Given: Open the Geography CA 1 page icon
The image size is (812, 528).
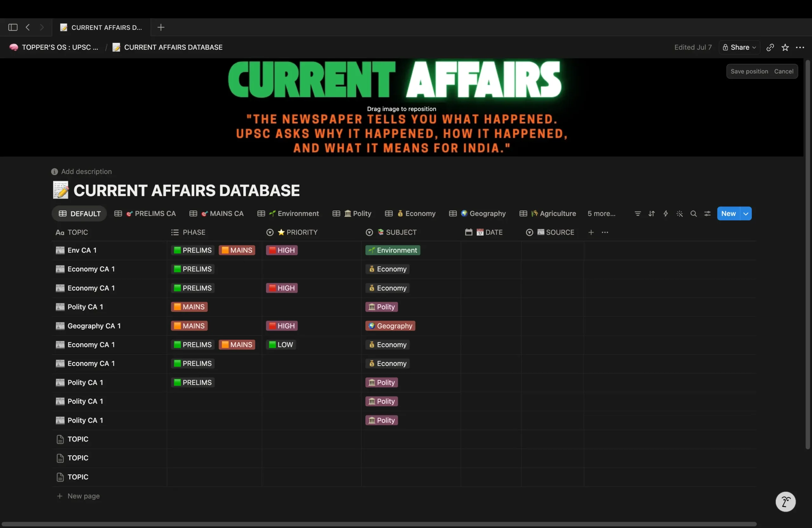Looking at the screenshot, I should pos(60,326).
